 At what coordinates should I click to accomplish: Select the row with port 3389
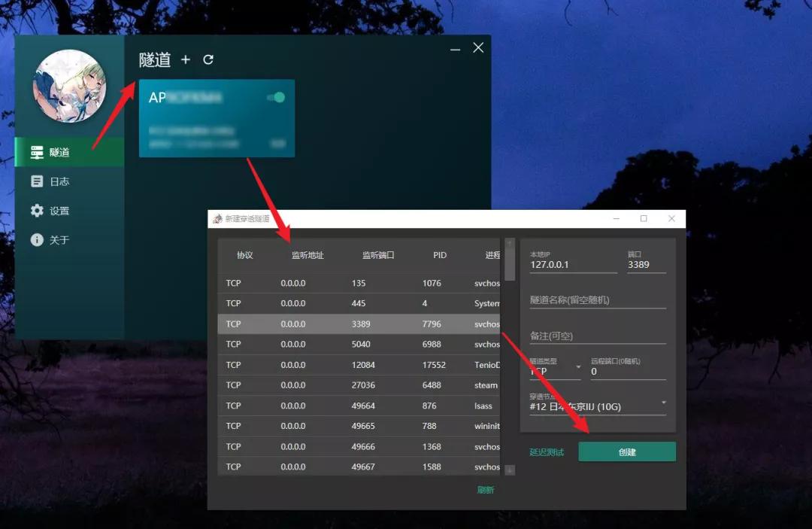[x=359, y=324]
